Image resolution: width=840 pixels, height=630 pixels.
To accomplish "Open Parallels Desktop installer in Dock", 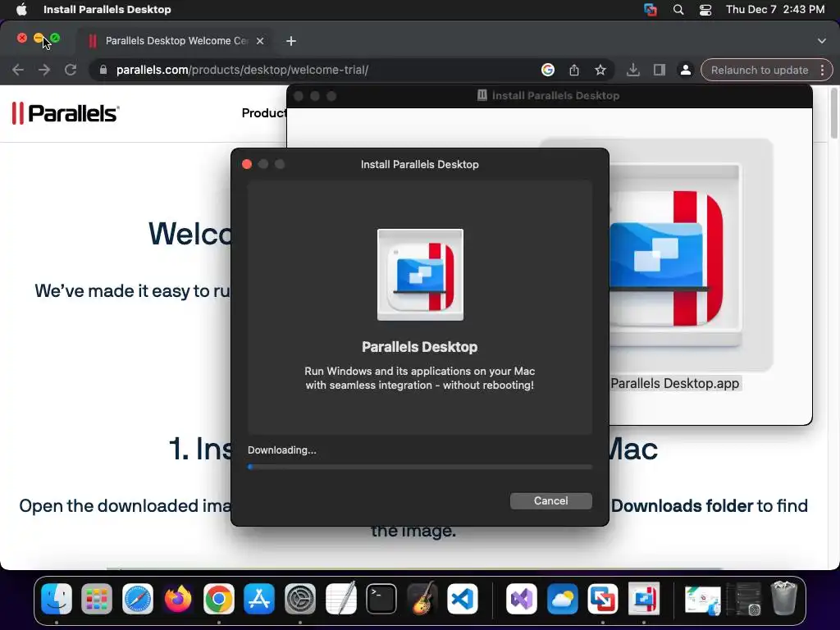I will [x=643, y=598].
